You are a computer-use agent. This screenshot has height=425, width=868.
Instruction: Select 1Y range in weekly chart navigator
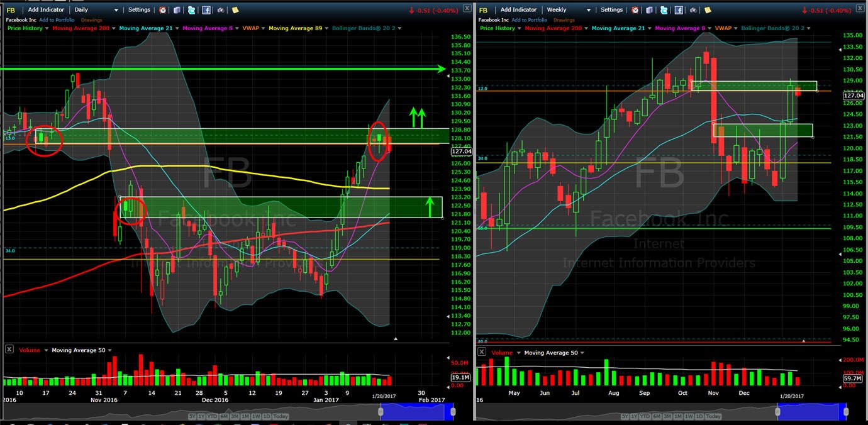(635, 417)
